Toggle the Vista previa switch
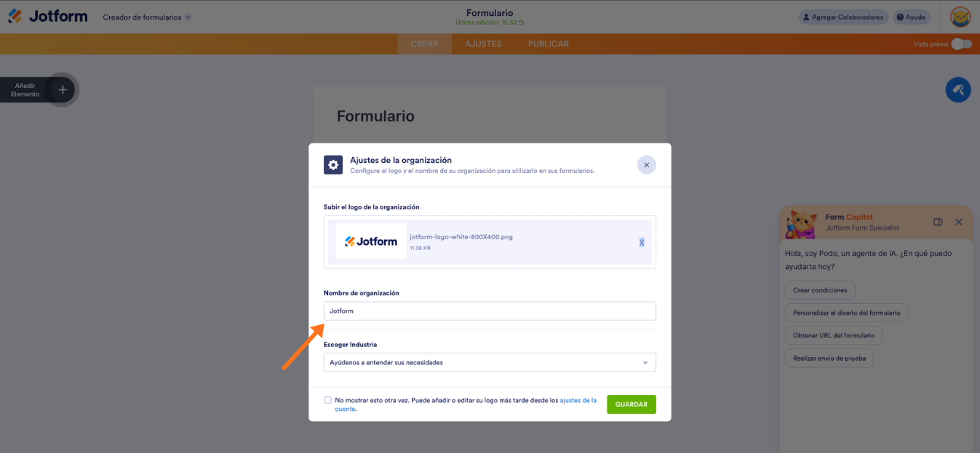This screenshot has height=453, width=980. [960, 44]
